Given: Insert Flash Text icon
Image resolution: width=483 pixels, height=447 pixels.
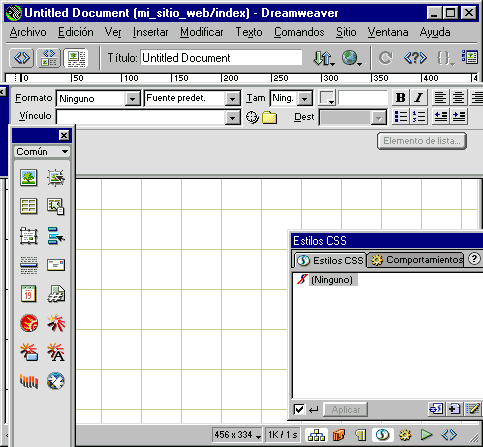Looking at the screenshot, I should click(56, 352).
